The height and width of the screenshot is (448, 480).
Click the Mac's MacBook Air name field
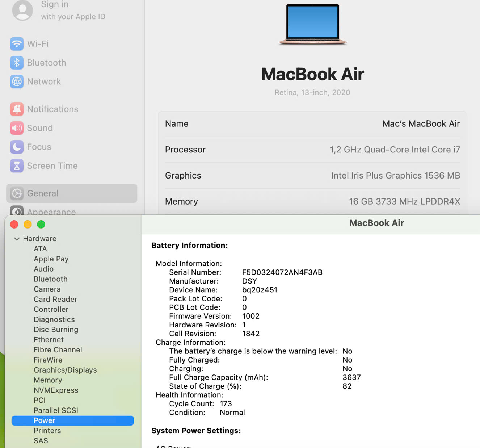coord(421,124)
